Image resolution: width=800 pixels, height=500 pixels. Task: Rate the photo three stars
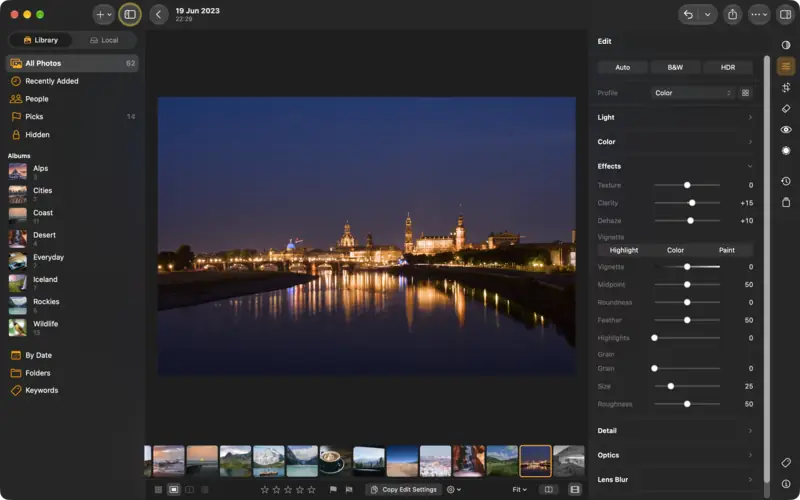point(288,489)
